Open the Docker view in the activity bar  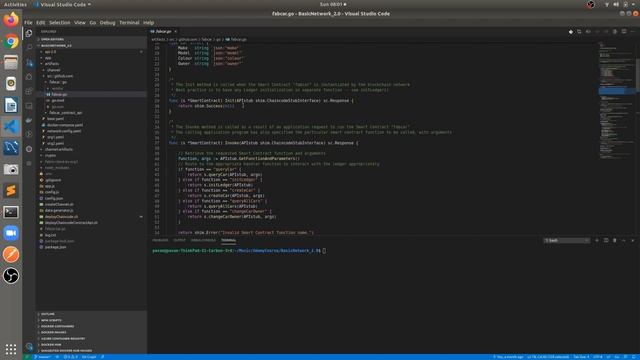click(29, 120)
